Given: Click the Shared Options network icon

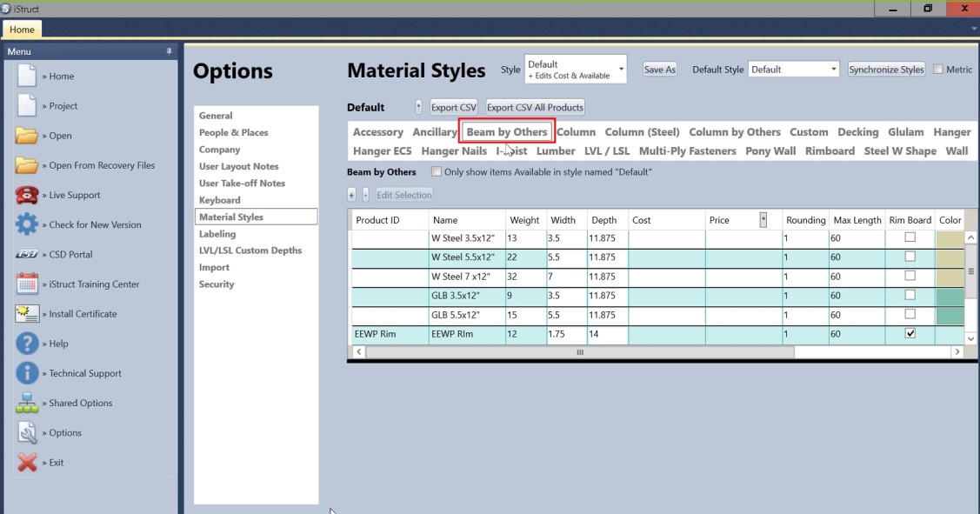Looking at the screenshot, I should 27,403.
